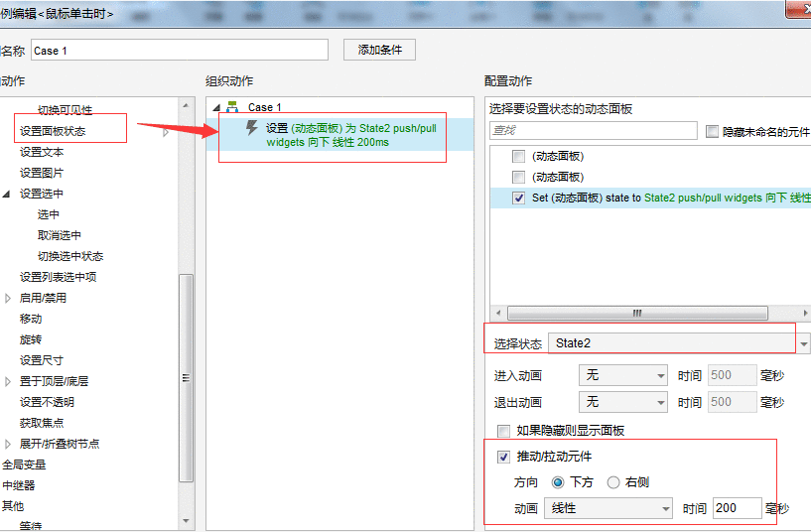This screenshot has height=532, width=811.
Task: Select the 取消选中 action
Action: click(59, 236)
